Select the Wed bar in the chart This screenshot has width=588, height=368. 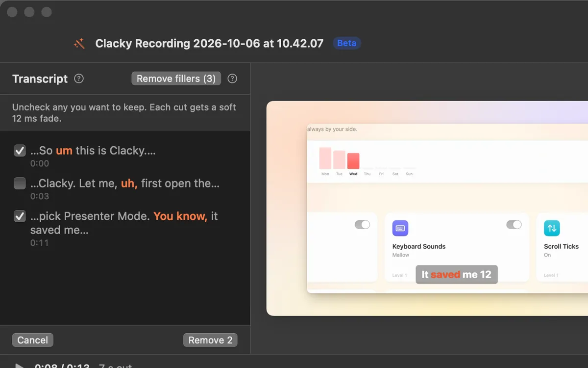(x=353, y=161)
